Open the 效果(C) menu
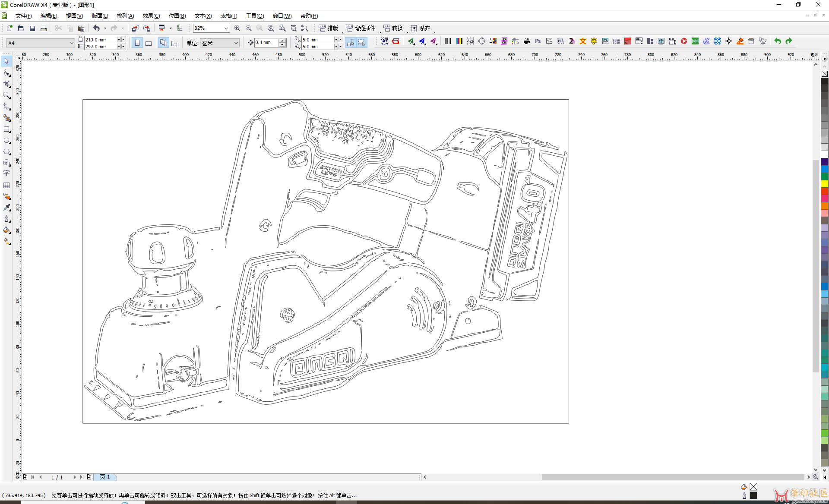 click(x=151, y=16)
